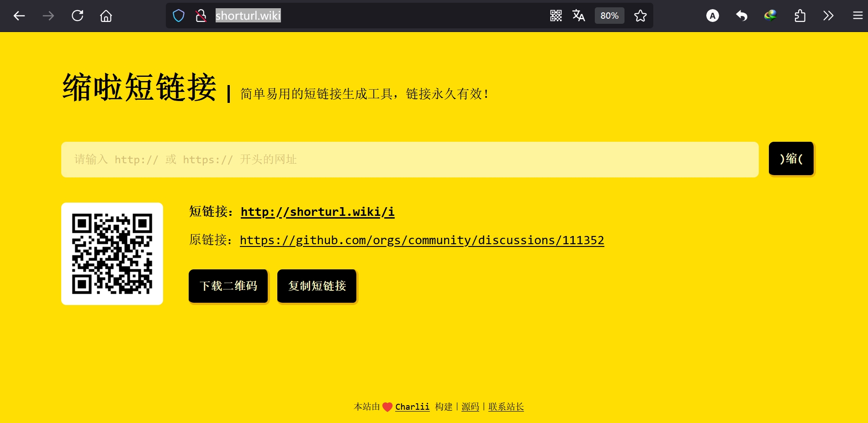Show insecure connection lock info
Screen dimensions: 868x423
coord(201,16)
